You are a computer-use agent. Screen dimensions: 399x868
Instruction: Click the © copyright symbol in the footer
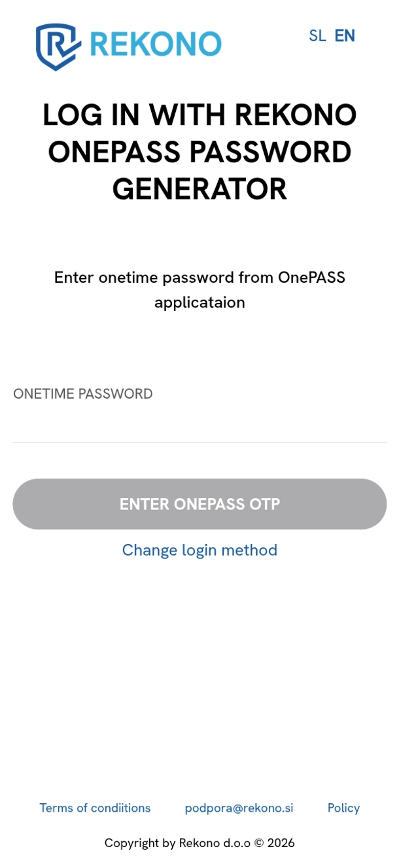[x=259, y=843]
